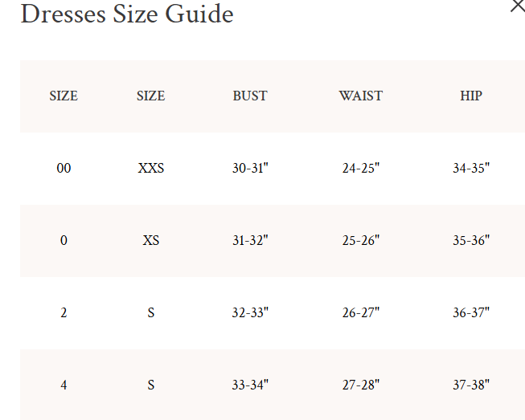Choose the 37-38" hip measurement

coord(471,385)
